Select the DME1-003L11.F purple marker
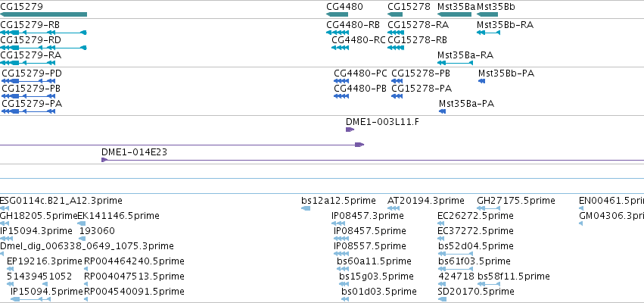This screenshot has width=644, height=303. pyautogui.click(x=350, y=130)
